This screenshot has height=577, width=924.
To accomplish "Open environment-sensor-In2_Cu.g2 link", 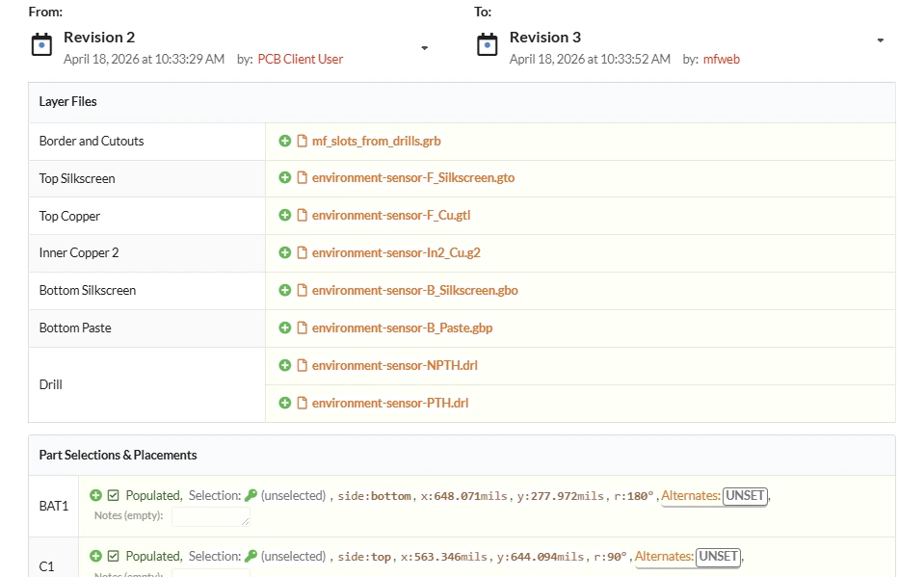I will pyautogui.click(x=396, y=252).
